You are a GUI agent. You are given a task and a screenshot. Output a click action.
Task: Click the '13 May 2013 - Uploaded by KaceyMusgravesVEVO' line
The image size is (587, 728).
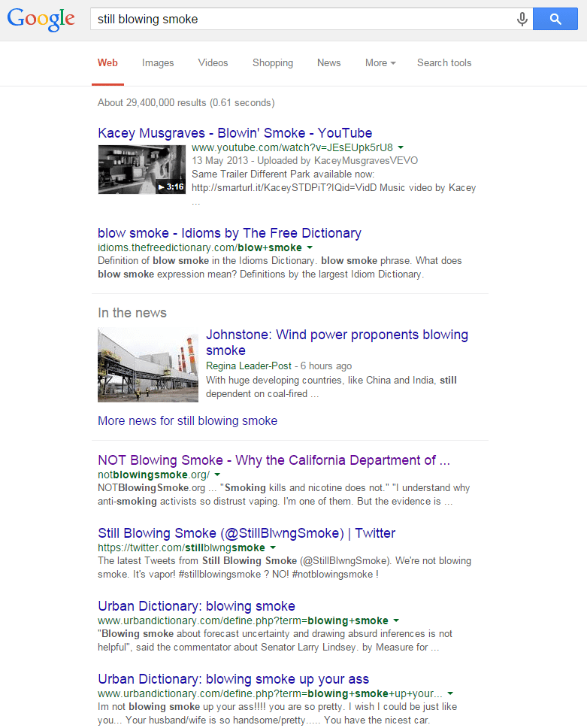[305, 161]
